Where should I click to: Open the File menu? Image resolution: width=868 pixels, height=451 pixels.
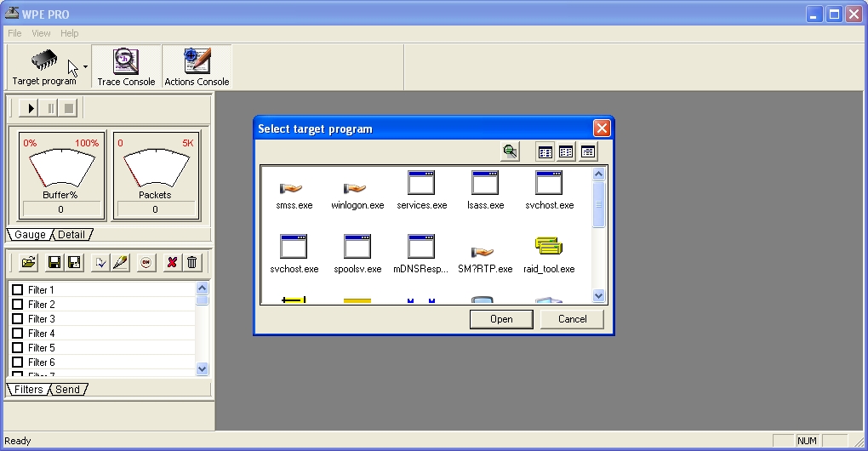tap(14, 33)
